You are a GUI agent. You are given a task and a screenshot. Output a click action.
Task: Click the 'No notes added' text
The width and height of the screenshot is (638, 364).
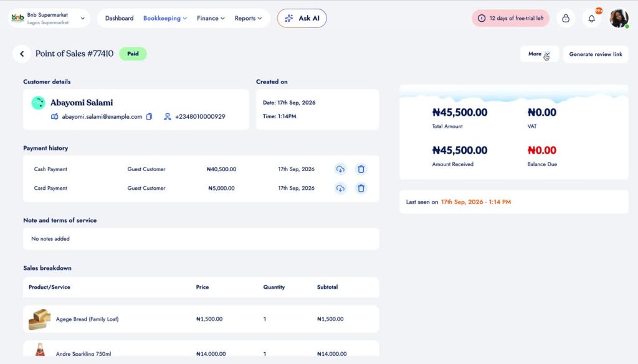(50, 239)
